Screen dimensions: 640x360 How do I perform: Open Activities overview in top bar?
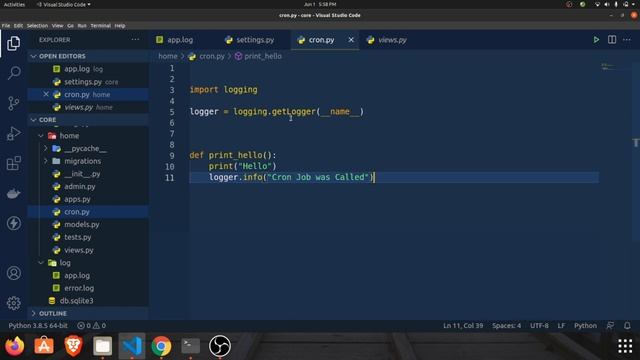(x=14, y=4)
